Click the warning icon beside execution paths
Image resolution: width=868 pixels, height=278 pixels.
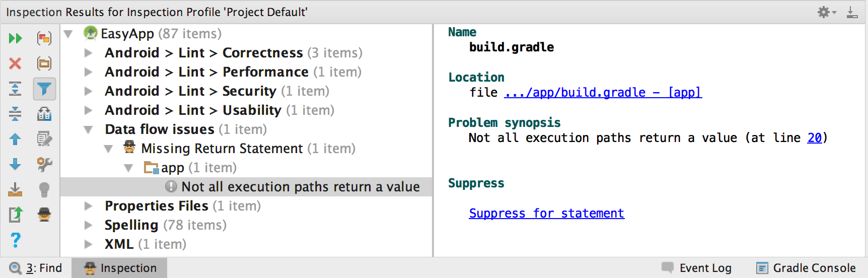[x=171, y=186]
